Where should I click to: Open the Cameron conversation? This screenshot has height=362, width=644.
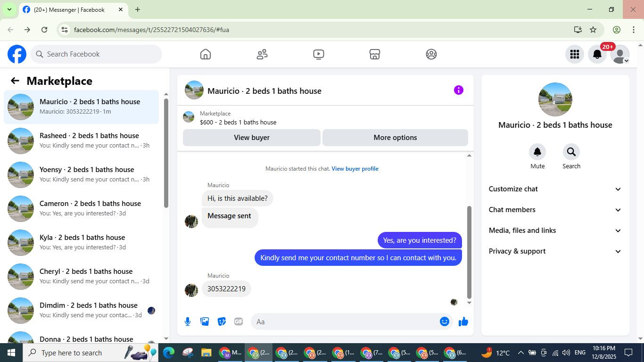pyautogui.click(x=82, y=208)
